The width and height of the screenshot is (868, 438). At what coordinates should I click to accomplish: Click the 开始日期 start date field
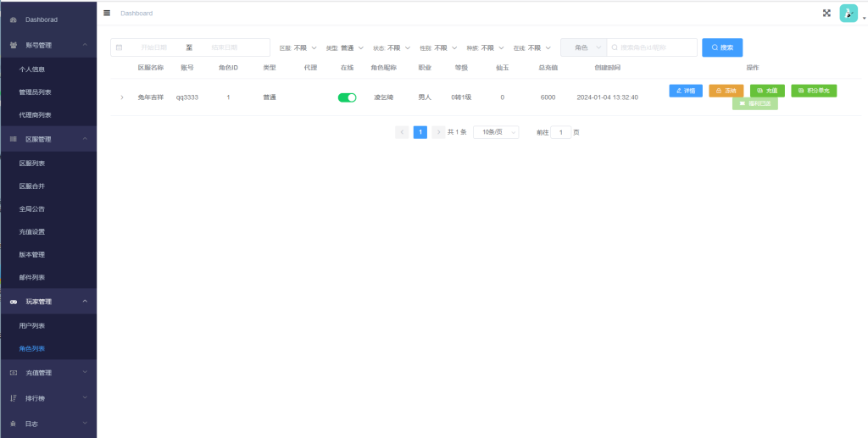[x=154, y=47]
